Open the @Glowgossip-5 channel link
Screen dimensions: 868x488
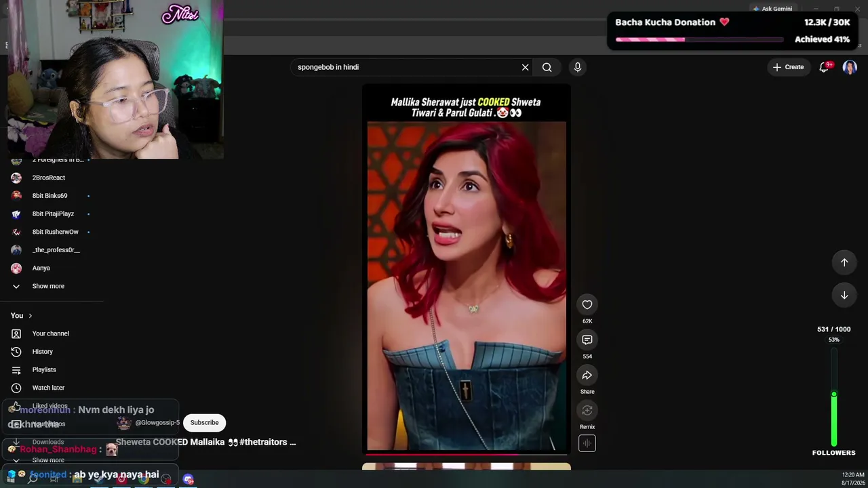click(157, 423)
